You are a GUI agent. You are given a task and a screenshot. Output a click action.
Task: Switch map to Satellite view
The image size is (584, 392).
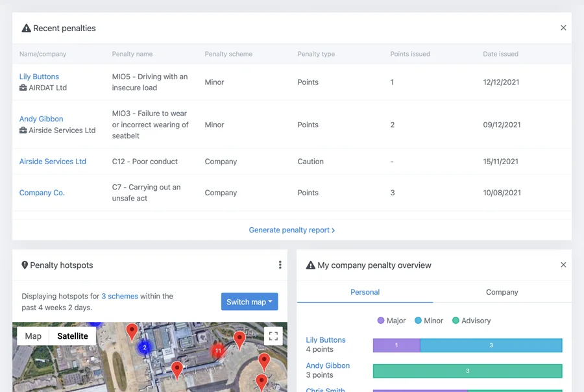73,336
